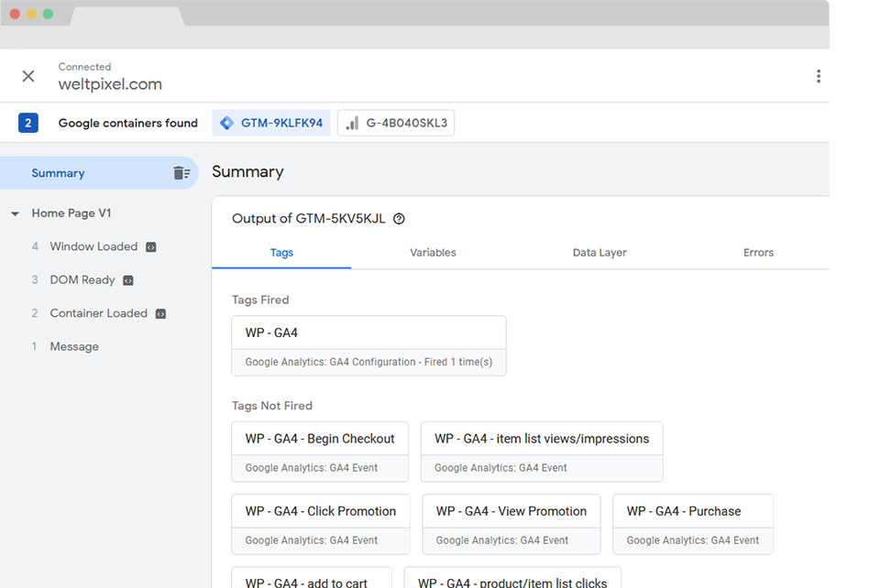880x588 pixels.
Task: Click the help icon beside Output of GTM-5KV5KJL
Action: [x=399, y=219]
